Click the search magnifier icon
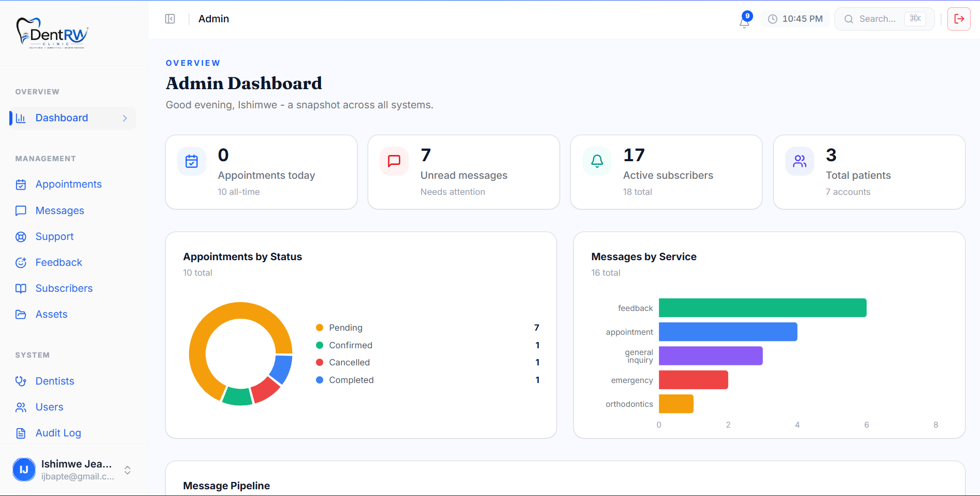980x496 pixels. (x=848, y=19)
